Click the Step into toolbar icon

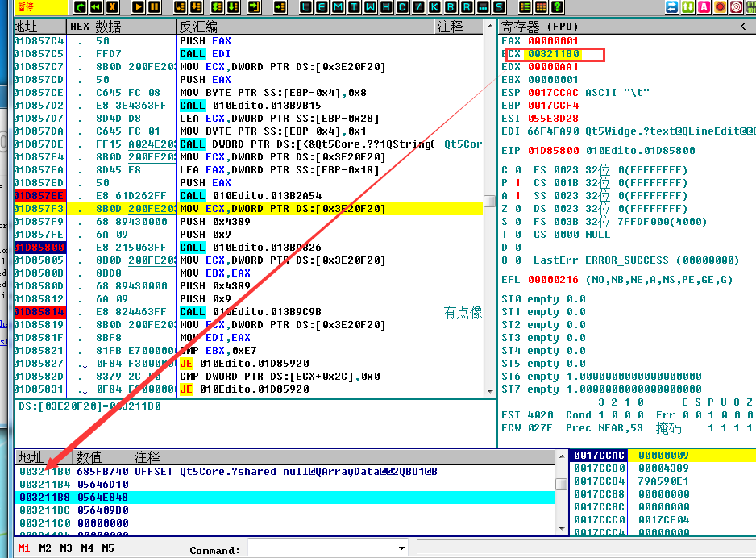coord(180,6)
